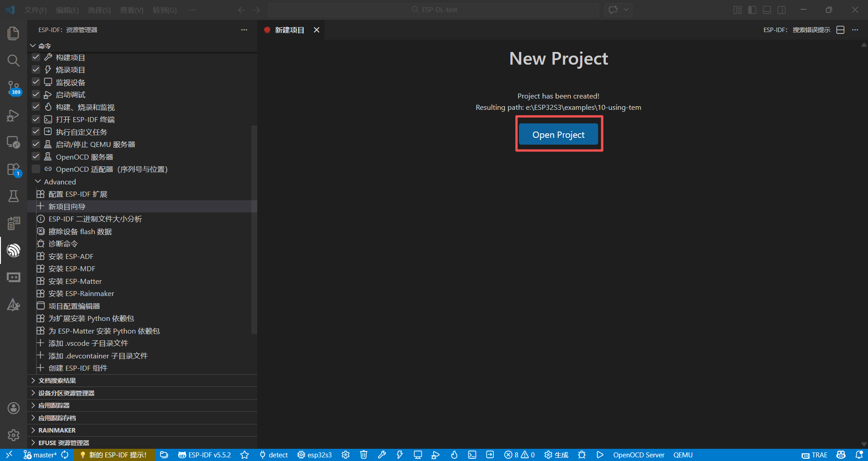Open ESP-IDF terminal from status bar icon
The image size is (868, 461).
click(x=472, y=455)
